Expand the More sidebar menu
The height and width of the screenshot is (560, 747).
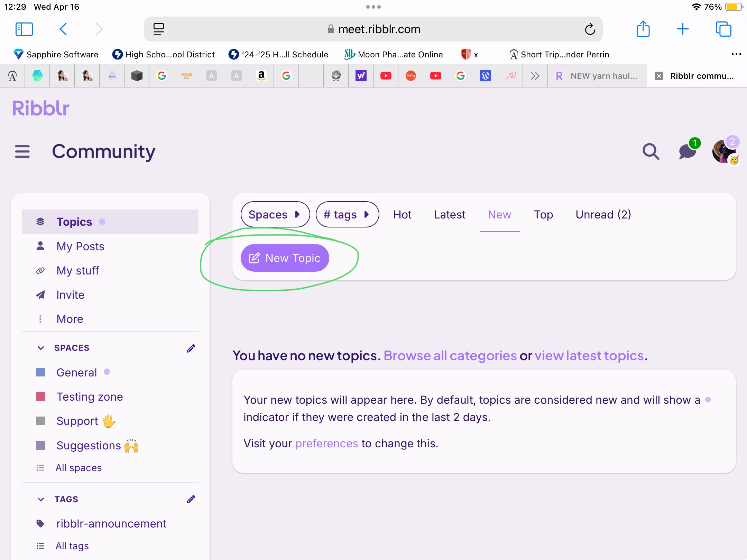point(70,319)
